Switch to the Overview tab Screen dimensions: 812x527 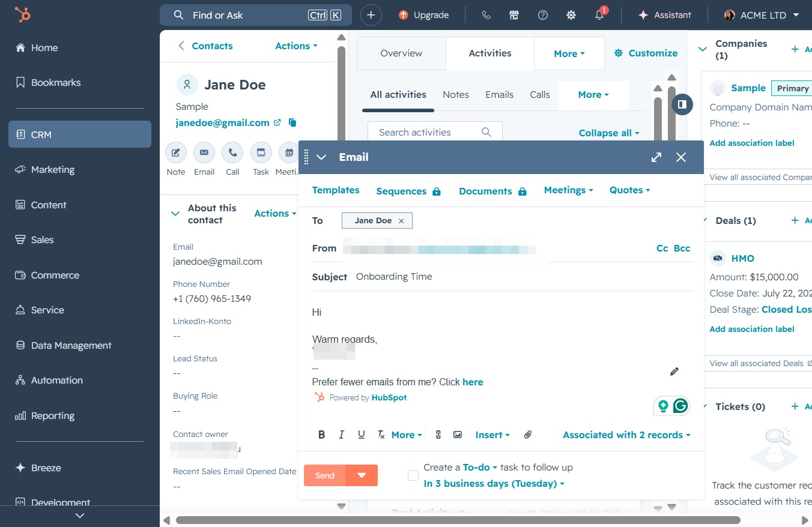[x=401, y=53]
